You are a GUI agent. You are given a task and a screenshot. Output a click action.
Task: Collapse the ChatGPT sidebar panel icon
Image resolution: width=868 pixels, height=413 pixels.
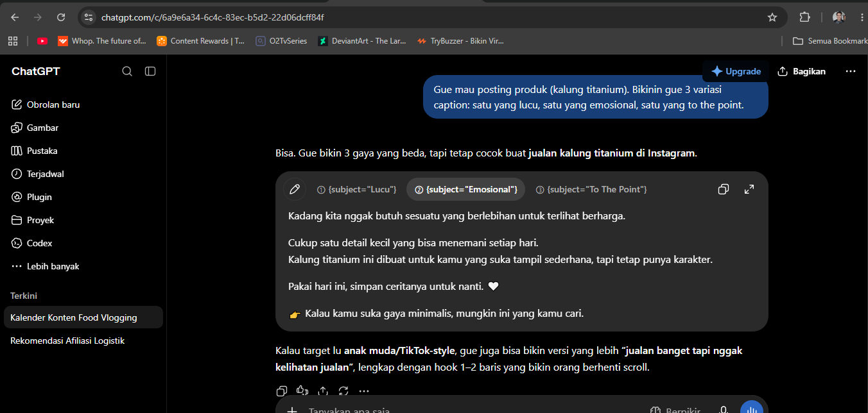(150, 71)
